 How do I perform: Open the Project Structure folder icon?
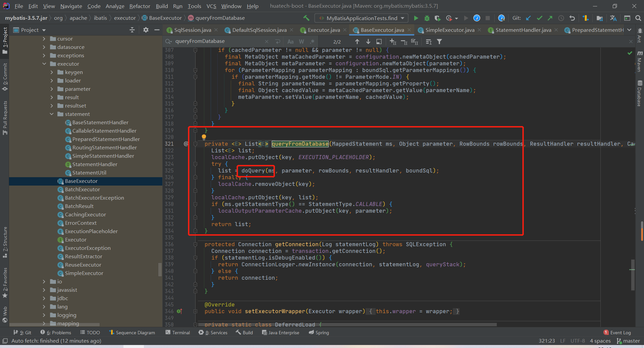600,18
